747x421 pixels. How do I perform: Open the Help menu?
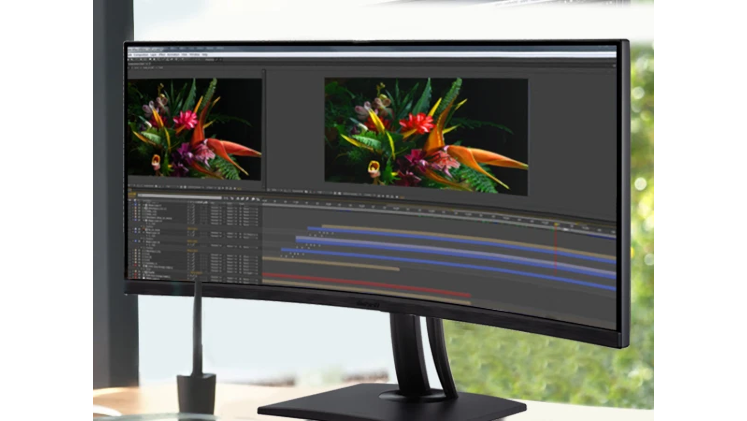(205, 55)
